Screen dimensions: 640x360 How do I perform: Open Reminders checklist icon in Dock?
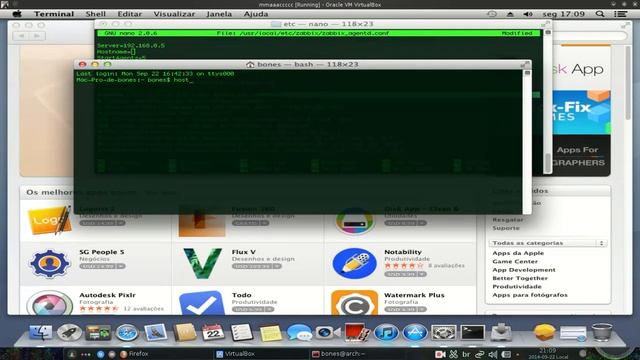(x=241, y=333)
